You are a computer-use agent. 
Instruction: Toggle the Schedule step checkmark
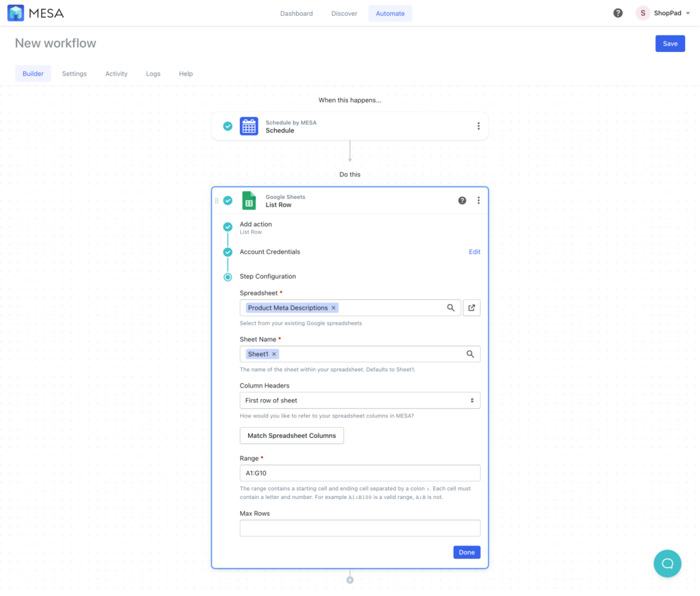pyautogui.click(x=227, y=126)
